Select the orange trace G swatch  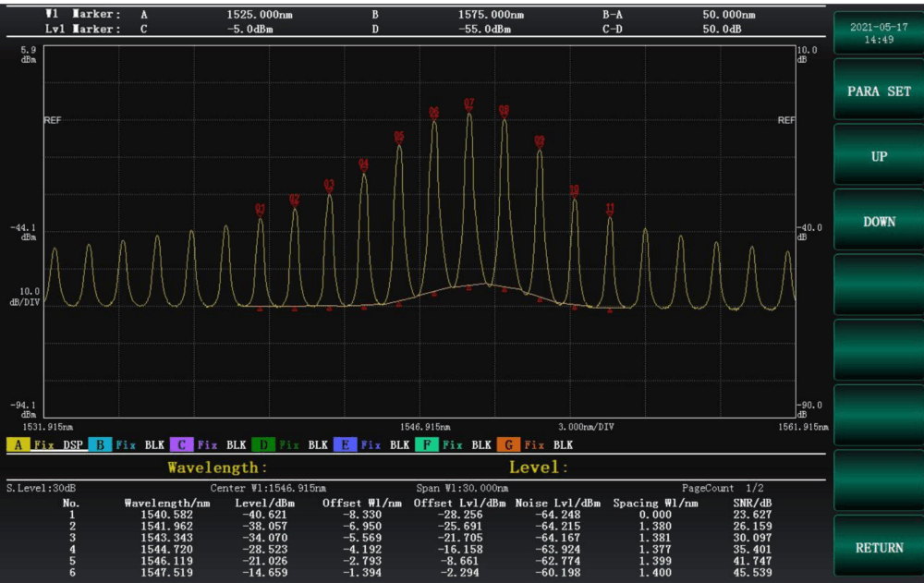(x=509, y=444)
